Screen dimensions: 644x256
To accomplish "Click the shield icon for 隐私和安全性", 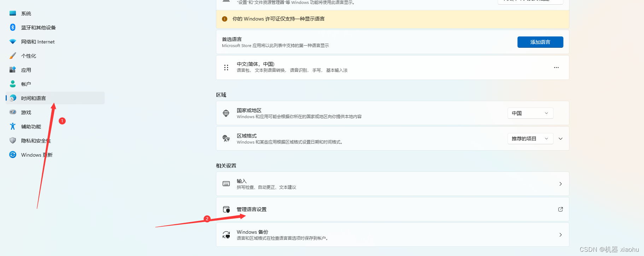I will click(13, 140).
